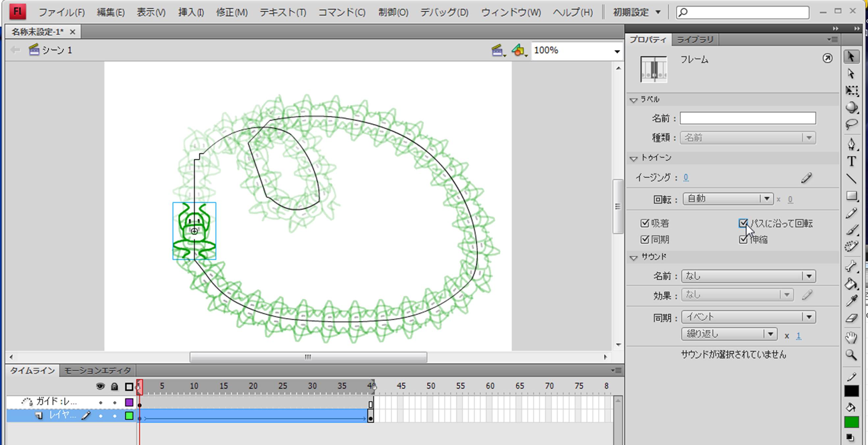Viewport: 868px width, 445px height.
Task: Click the Edit Scene clapper icon
Action: [497, 51]
